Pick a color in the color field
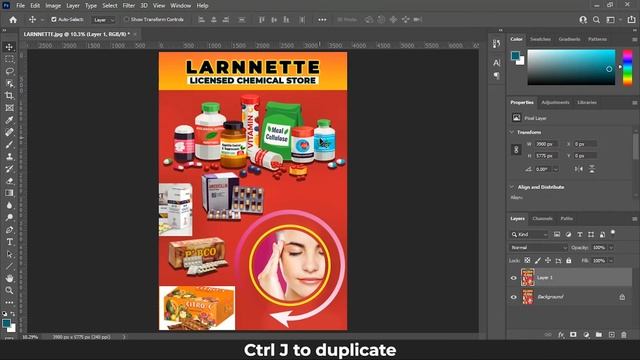Image resolution: width=640 pixels, height=360 pixels. pyautogui.click(x=571, y=67)
